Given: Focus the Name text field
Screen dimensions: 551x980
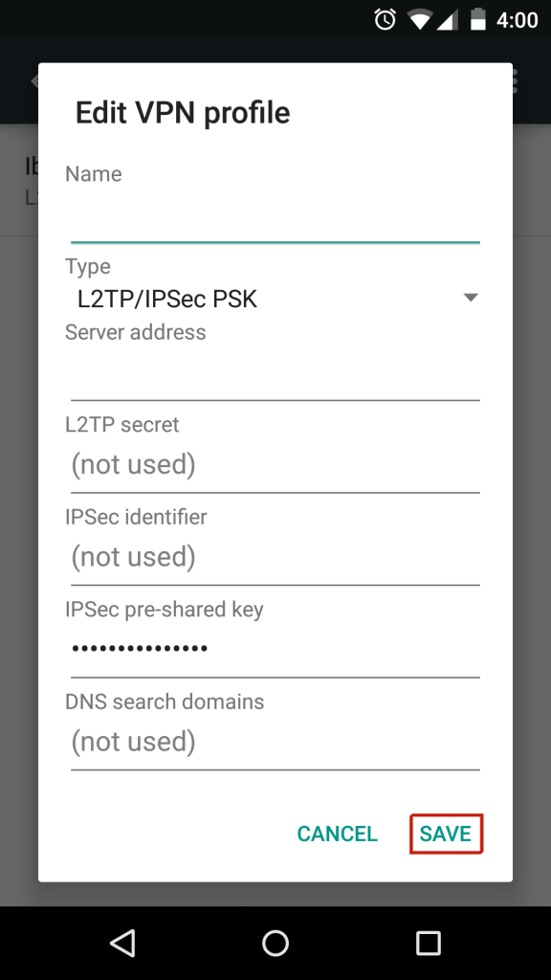Looking at the screenshot, I should [x=275, y=215].
